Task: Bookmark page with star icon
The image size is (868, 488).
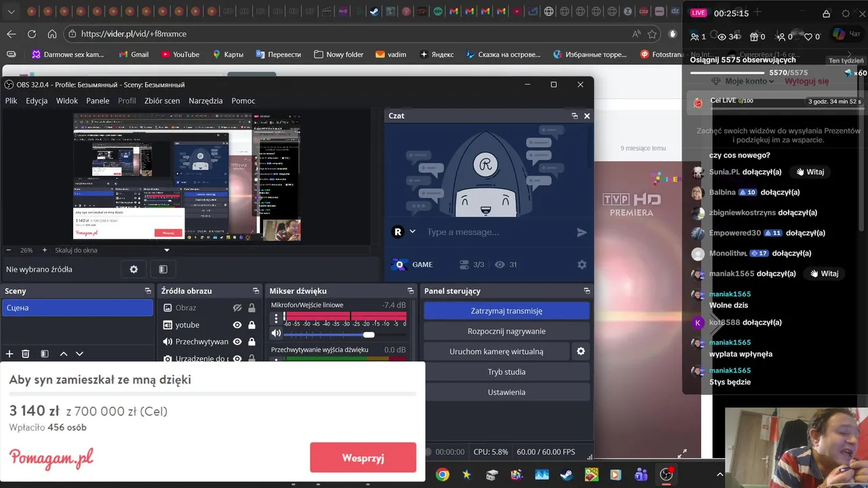Action: [x=652, y=34]
